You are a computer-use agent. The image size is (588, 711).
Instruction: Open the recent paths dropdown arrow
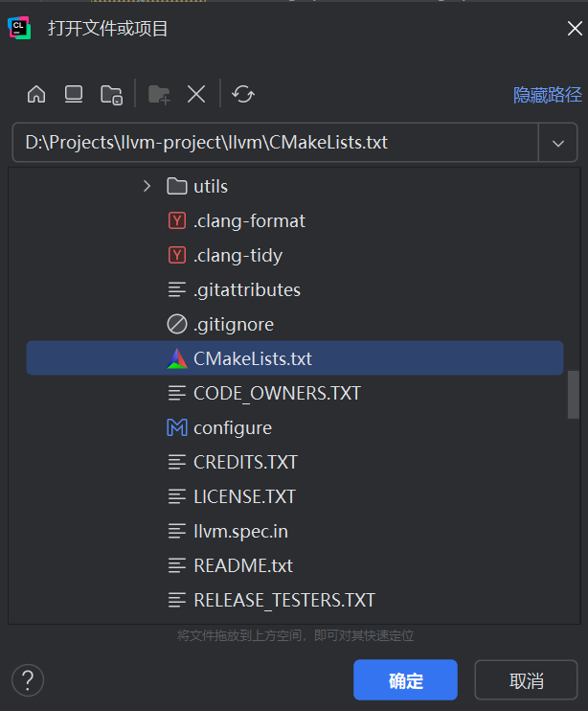coord(558,144)
